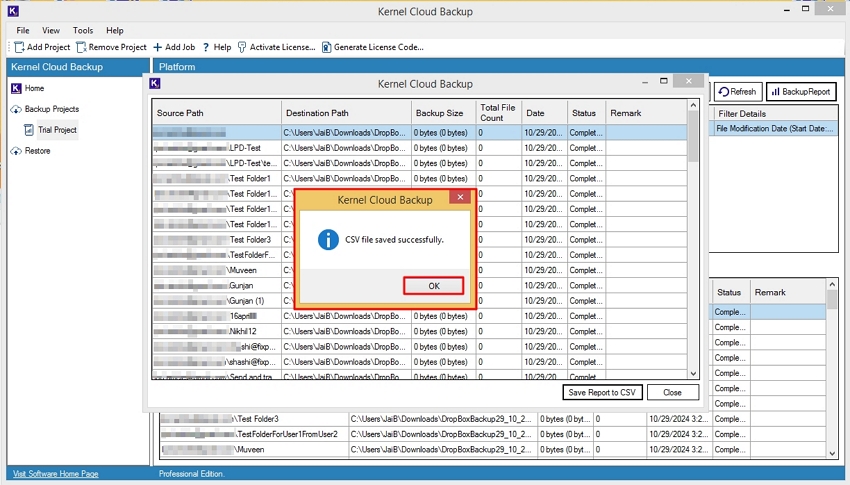Minimize the report window
The width and height of the screenshot is (850, 485).
click(x=645, y=82)
